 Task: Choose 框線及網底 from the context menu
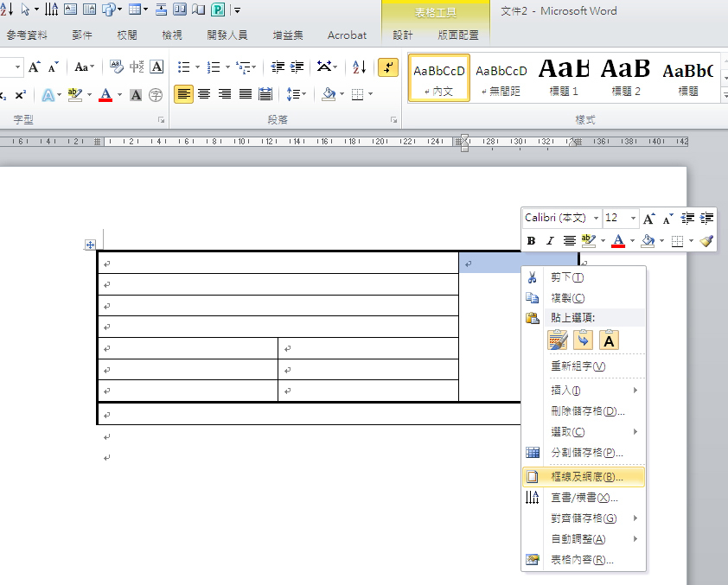pyautogui.click(x=587, y=476)
